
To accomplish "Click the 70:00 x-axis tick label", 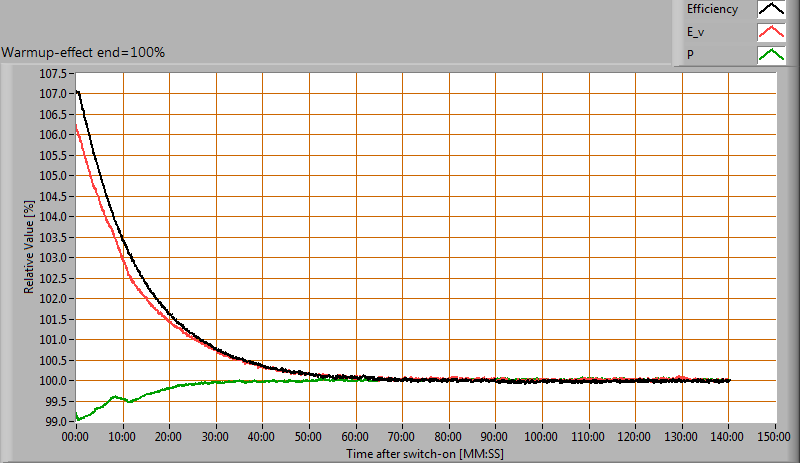I will (x=402, y=437).
